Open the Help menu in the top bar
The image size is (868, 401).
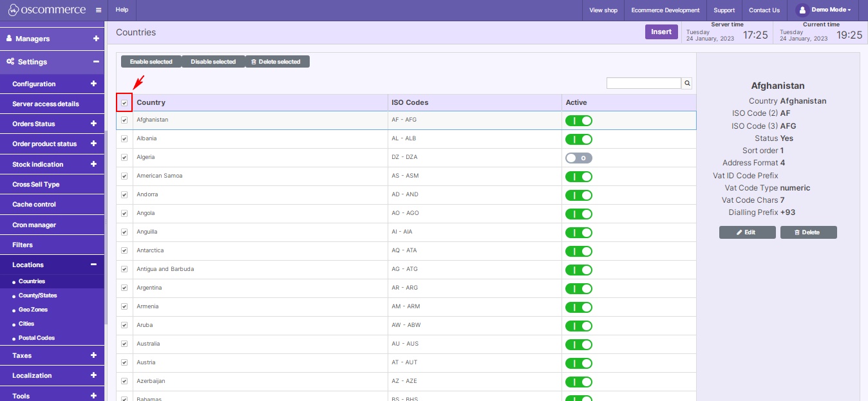coord(122,10)
